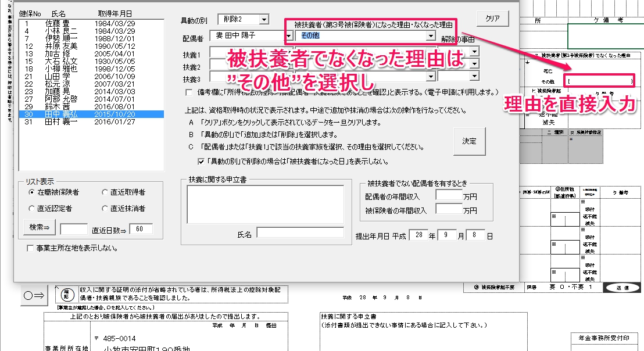This screenshot has width=644, height=351.
Task: Click the 検索⇒ button
Action: [40, 227]
